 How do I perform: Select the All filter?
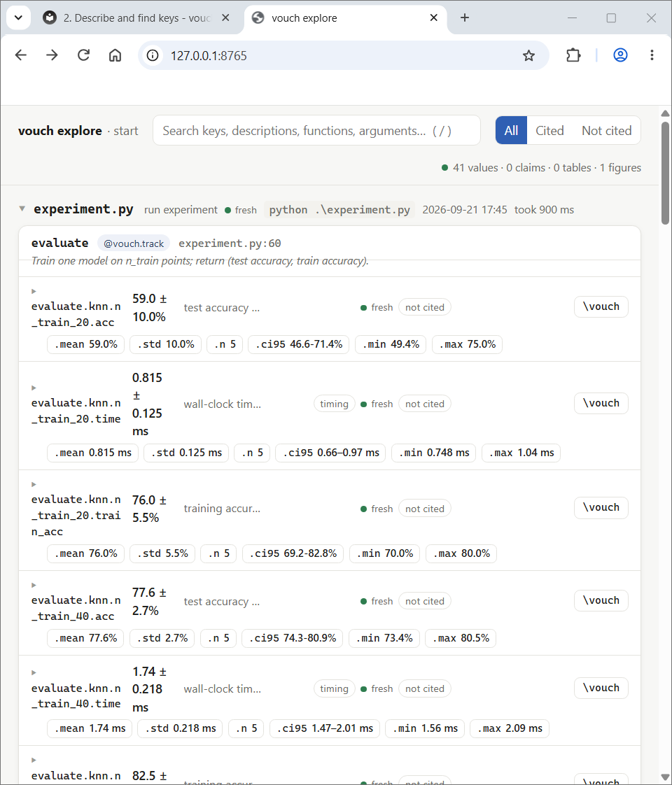(511, 131)
